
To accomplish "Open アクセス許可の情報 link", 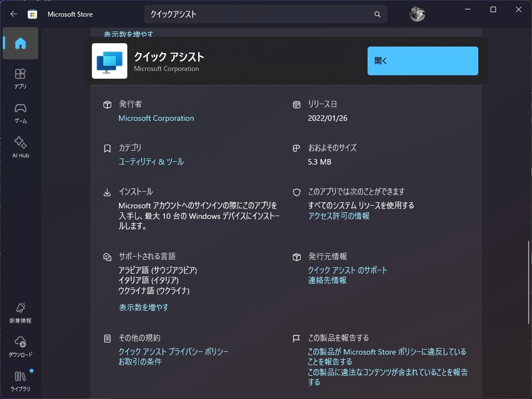I will [x=339, y=216].
